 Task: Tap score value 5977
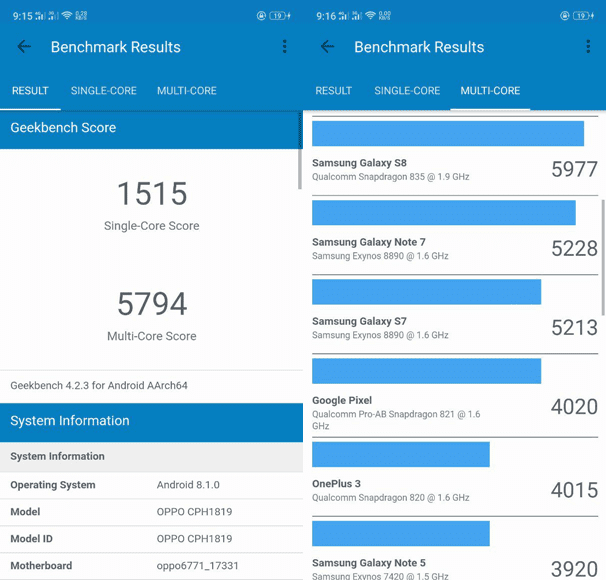[574, 169]
